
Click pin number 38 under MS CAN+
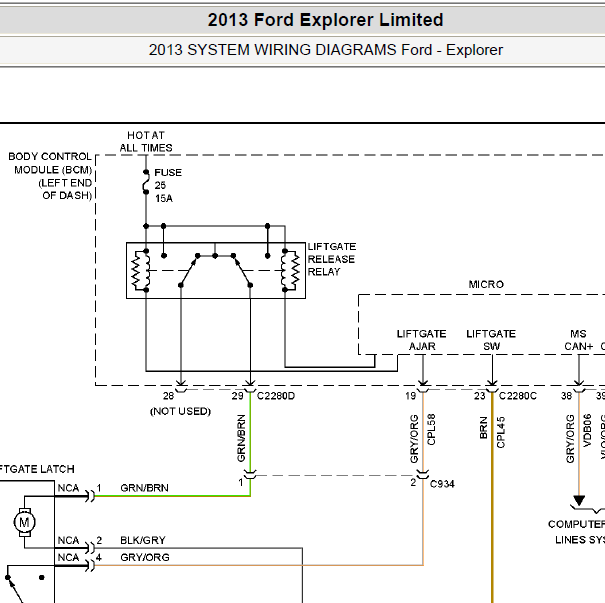tap(566, 396)
